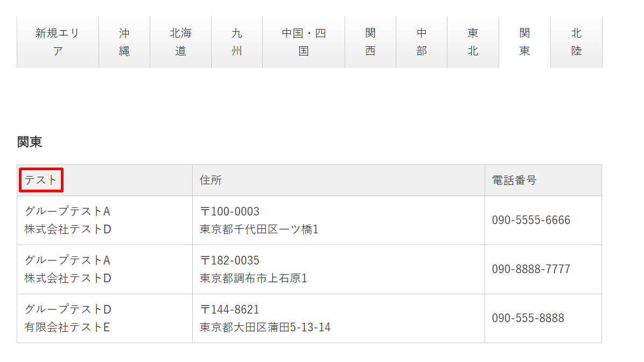This screenshot has height=362, width=644.
Task: Click the 有限会社テストE company cell
Action: tap(67, 327)
